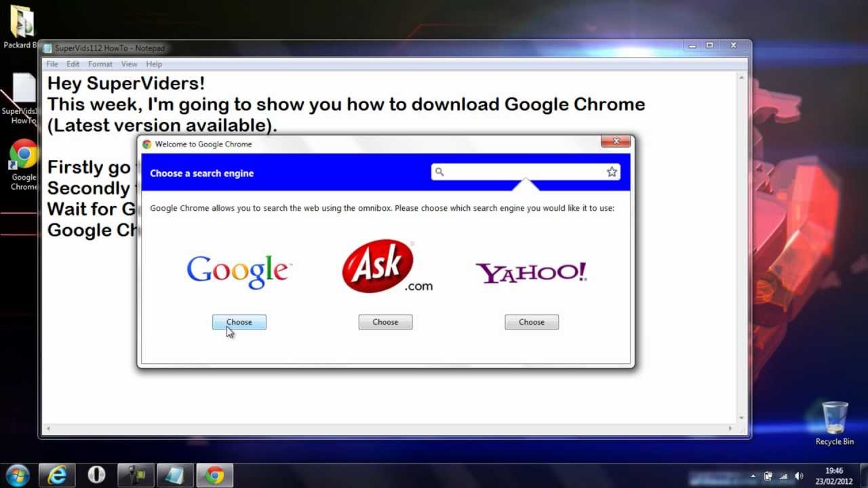The height and width of the screenshot is (488, 868).
Task: Click the fourth pinned taskbar app icon
Action: click(136, 475)
